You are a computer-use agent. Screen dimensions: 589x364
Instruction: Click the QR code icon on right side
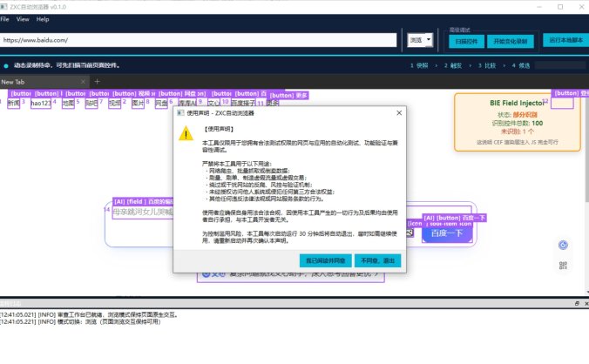563,266
